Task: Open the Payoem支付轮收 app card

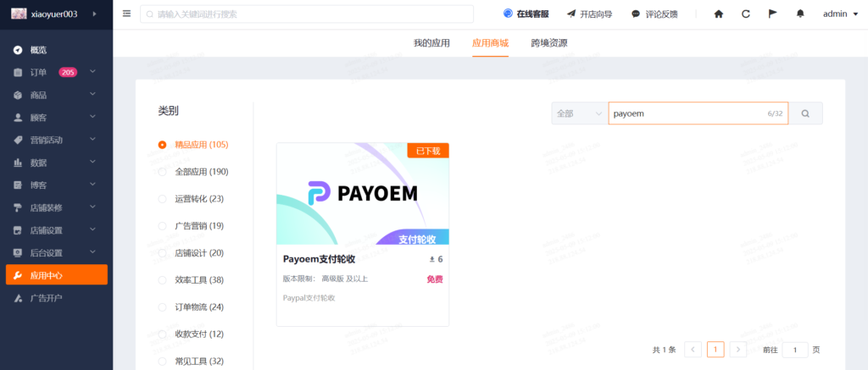Action: pos(362,234)
